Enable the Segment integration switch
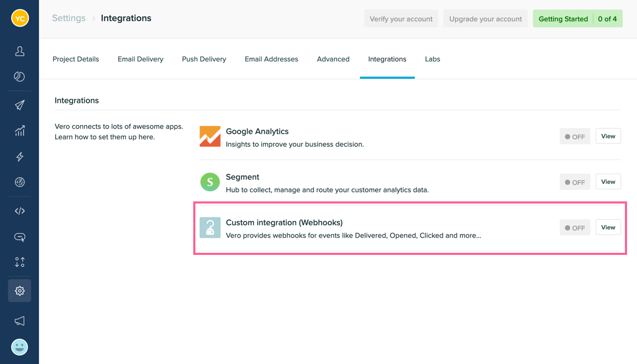 click(x=575, y=181)
